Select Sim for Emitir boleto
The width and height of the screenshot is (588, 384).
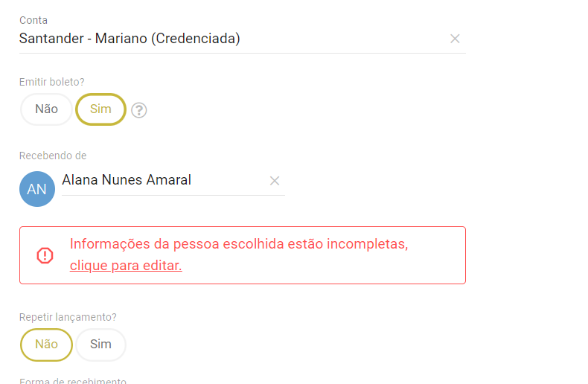100,109
